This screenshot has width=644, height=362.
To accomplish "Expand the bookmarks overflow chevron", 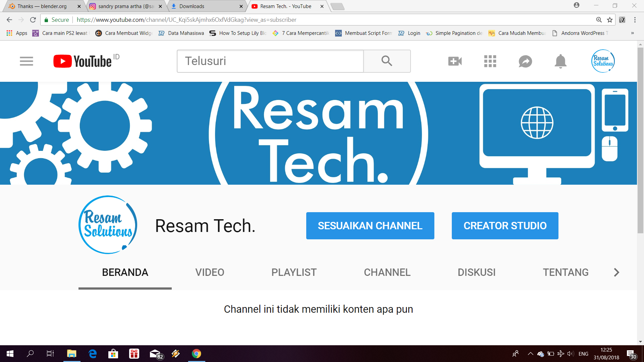I will click(632, 33).
